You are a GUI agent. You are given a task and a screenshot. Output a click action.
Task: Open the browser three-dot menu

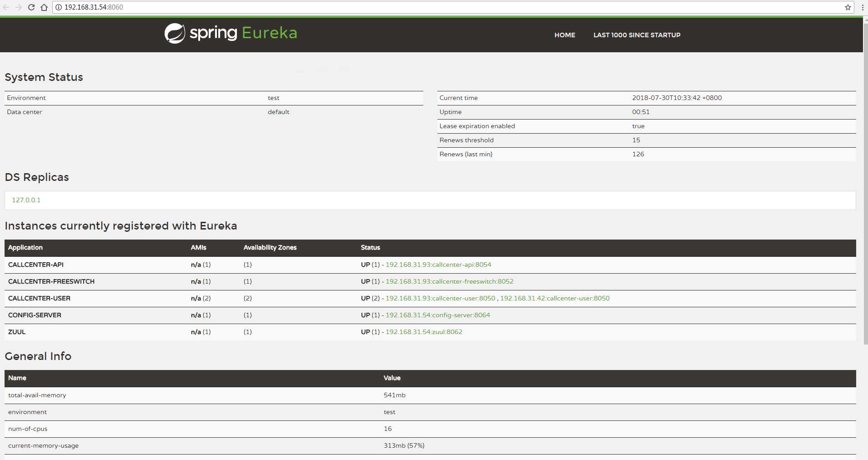click(863, 7)
